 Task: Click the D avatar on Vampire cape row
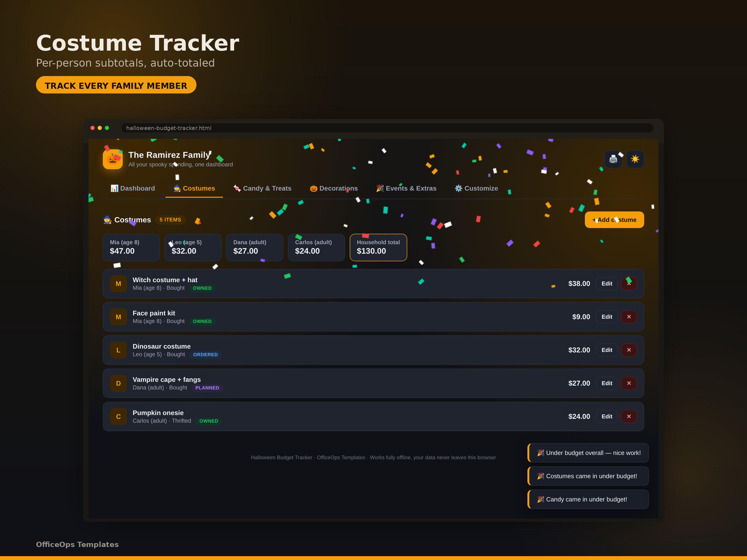click(x=118, y=383)
